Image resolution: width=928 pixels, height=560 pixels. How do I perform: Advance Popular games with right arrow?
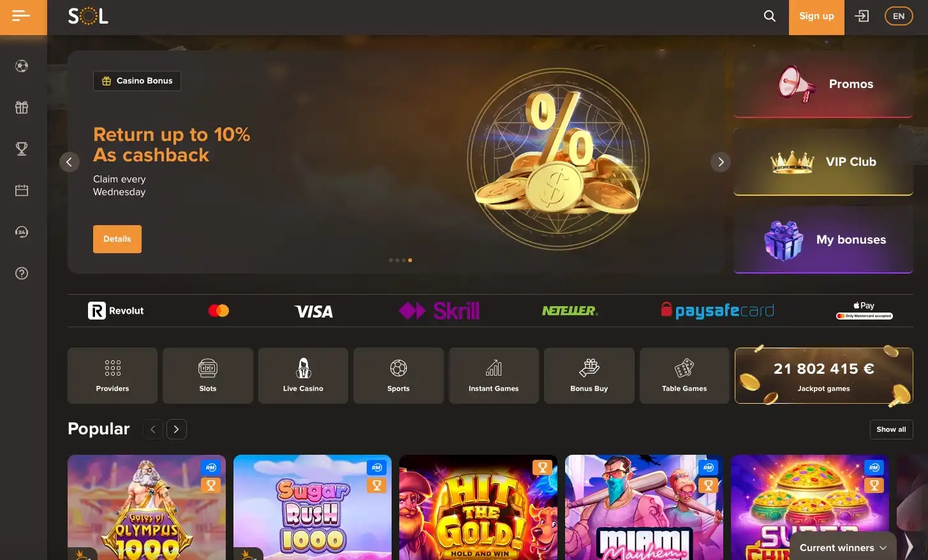177,429
